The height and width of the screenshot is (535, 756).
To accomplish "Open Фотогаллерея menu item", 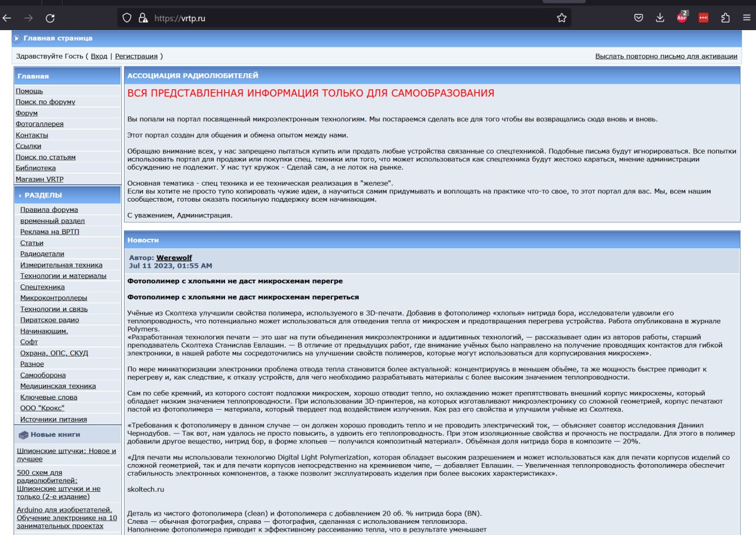I will pos(40,124).
